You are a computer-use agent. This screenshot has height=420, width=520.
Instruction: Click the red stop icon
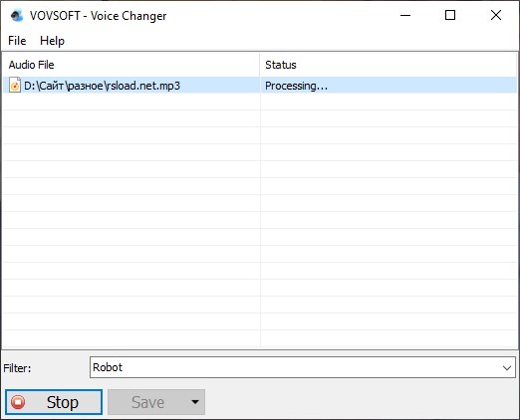click(x=18, y=402)
